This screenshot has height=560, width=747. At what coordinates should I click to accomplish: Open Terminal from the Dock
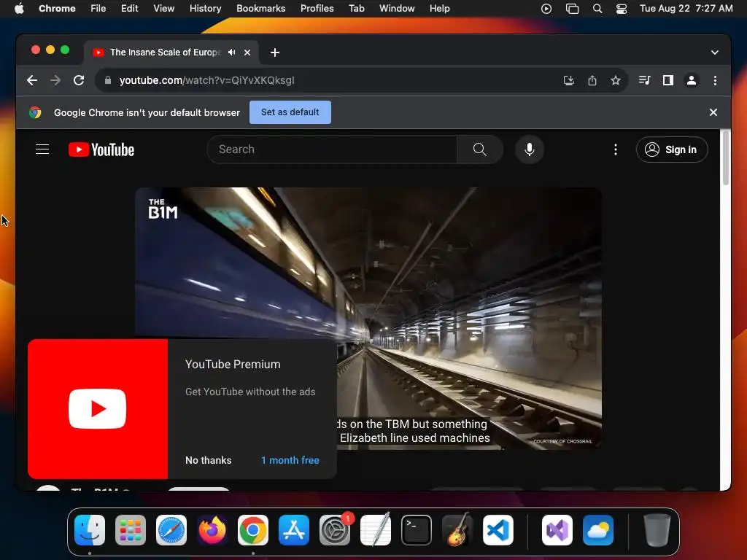click(x=417, y=530)
